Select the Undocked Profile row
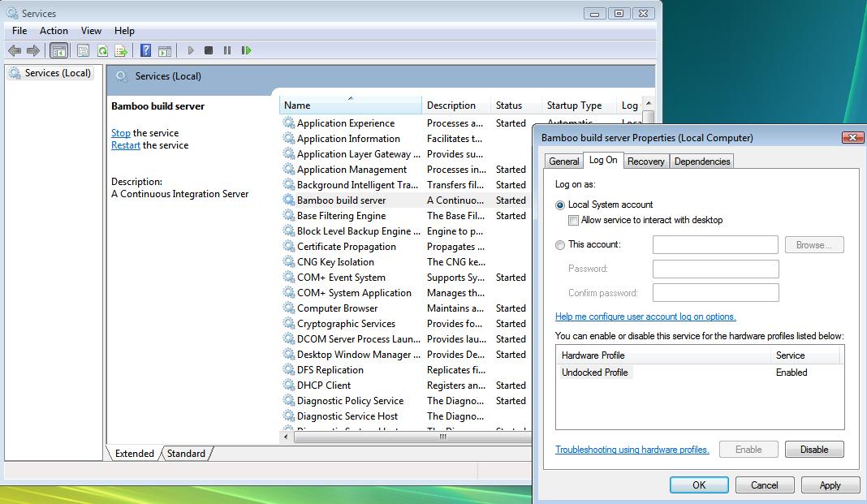The height and width of the screenshot is (504, 867). [x=700, y=373]
